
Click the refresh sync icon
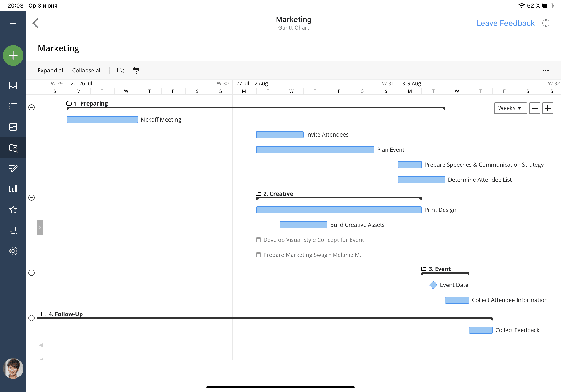point(546,23)
